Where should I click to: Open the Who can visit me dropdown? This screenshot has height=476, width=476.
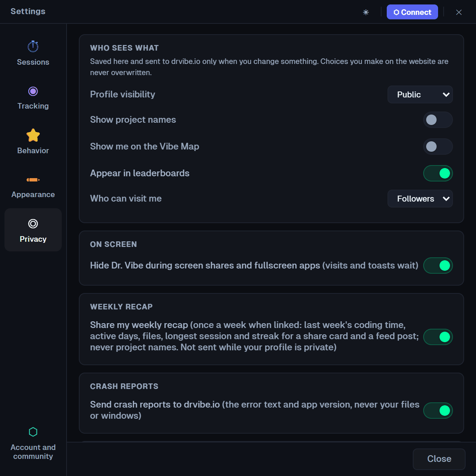(x=420, y=199)
